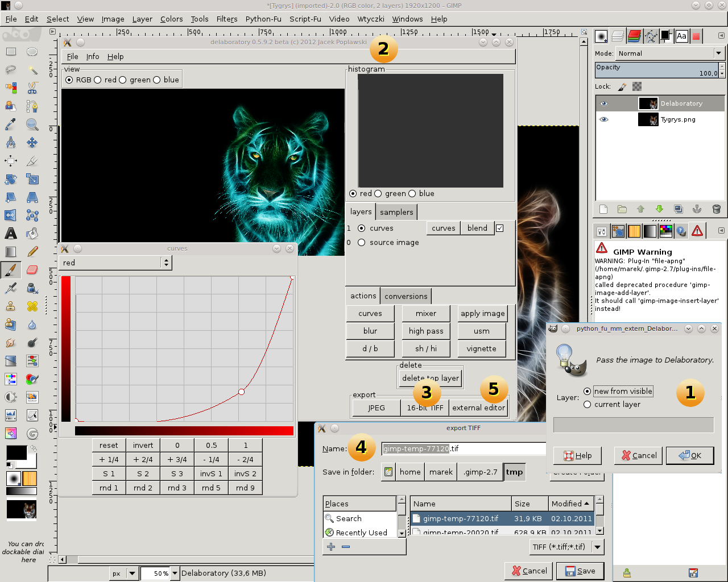Select the Rectangle Select tool

pos(11,52)
